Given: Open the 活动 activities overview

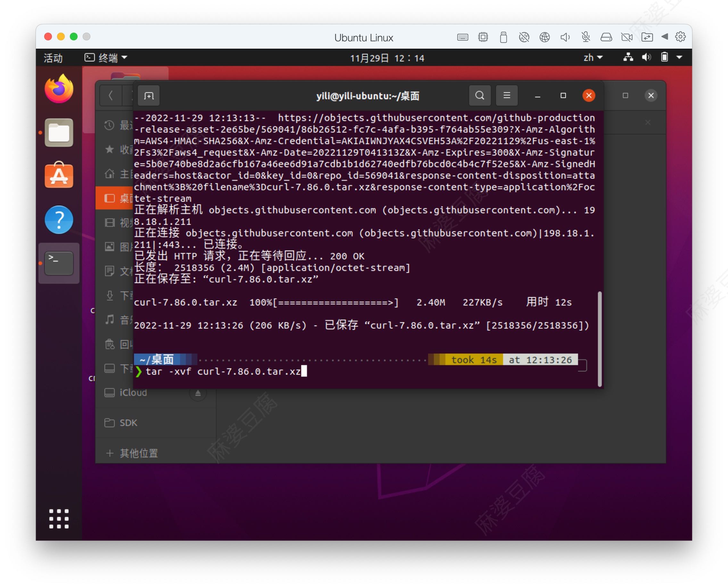Looking at the screenshot, I should (x=53, y=58).
